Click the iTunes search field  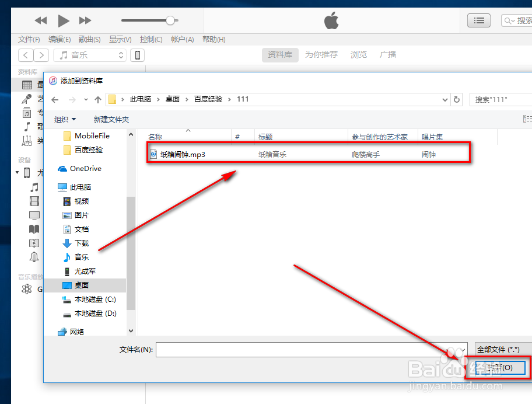517,20
